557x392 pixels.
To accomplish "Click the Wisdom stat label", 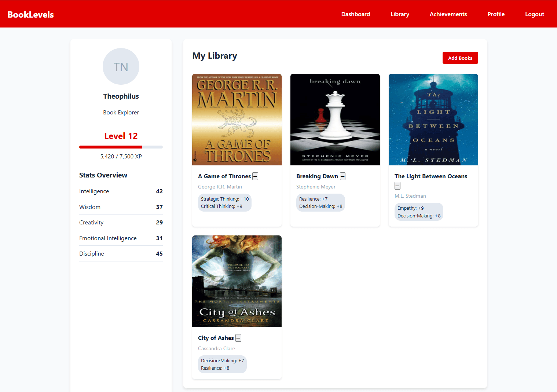I will coord(90,207).
